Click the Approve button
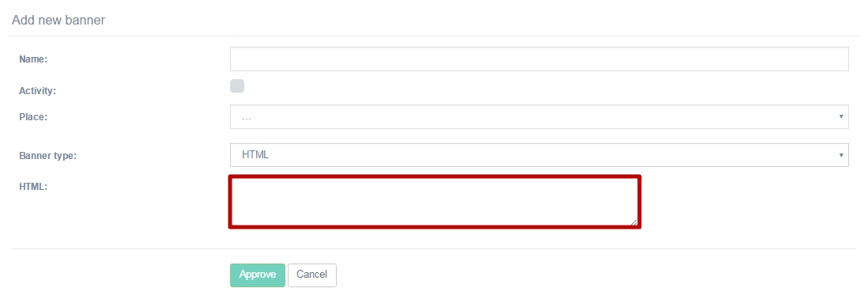The height and width of the screenshot is (292, 868). pyautogui.click(x=258, y=275)
